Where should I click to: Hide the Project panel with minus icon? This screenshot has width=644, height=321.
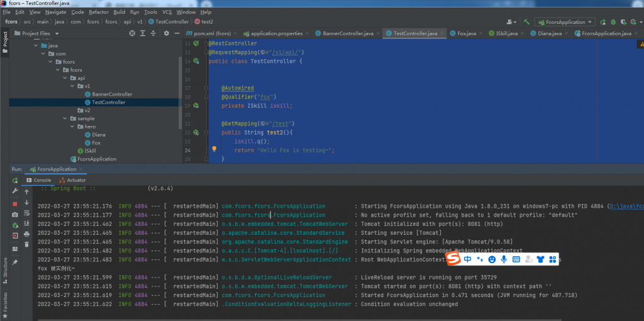pos(177,33)
